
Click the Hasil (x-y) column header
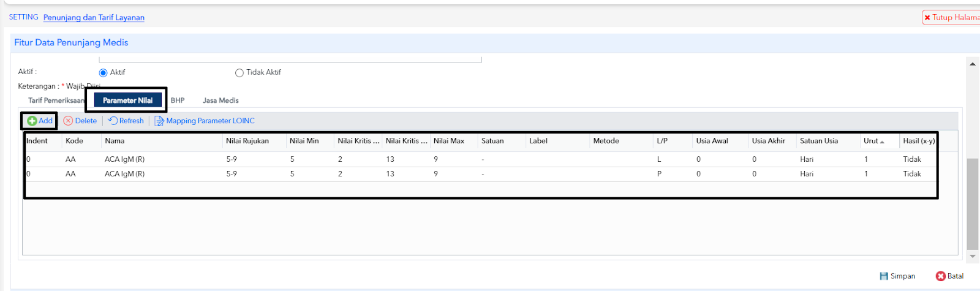[919, 141]
